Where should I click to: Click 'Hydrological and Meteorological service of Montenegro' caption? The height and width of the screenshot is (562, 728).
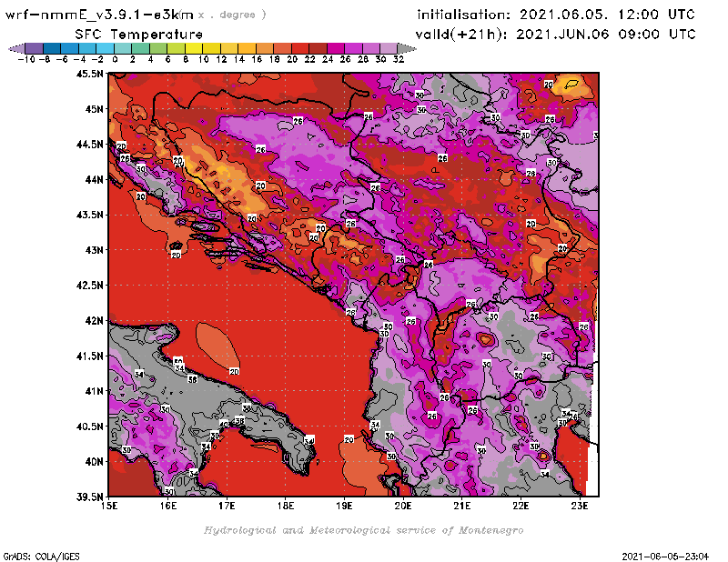click(363, 530)
